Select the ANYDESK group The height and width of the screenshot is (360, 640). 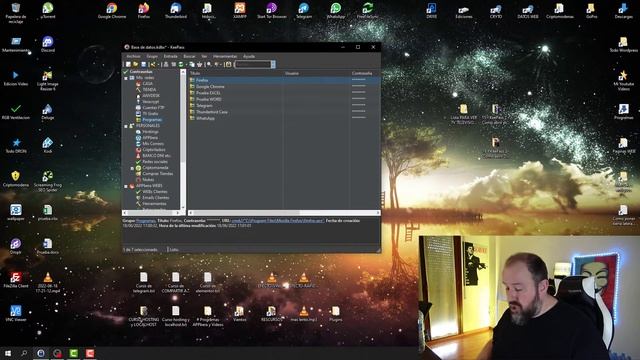[151, 96]
